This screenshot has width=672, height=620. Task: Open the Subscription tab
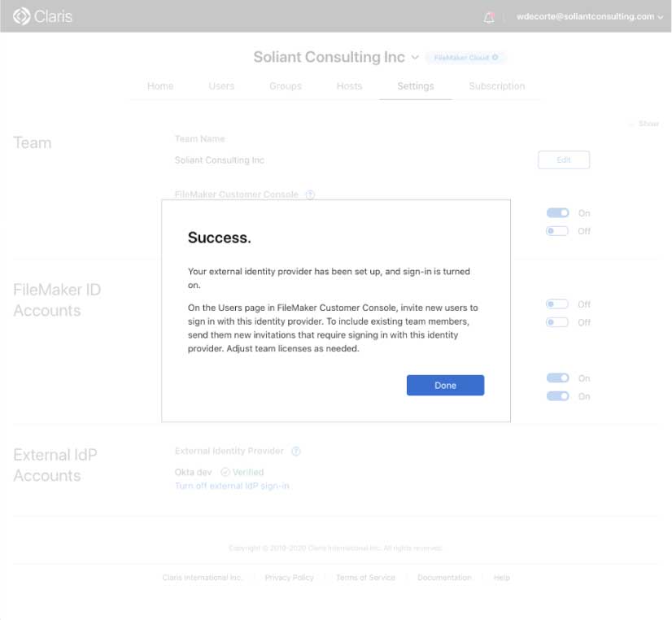click(x=497, y=86)
